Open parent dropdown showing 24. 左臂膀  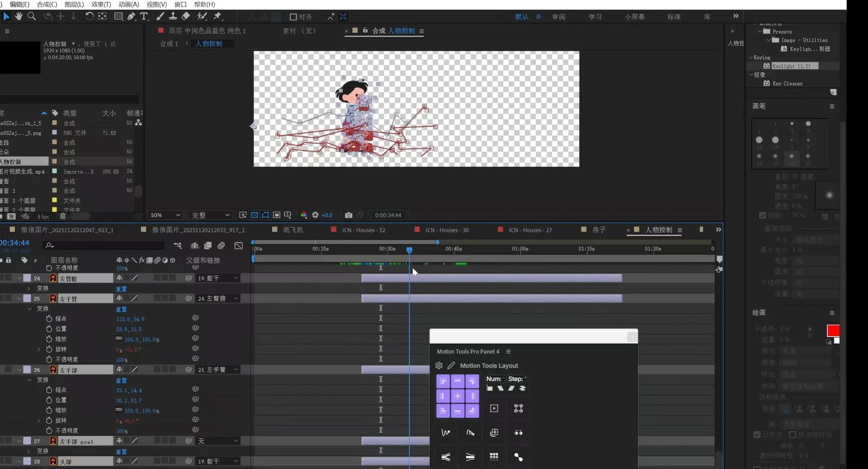point(218,299)
